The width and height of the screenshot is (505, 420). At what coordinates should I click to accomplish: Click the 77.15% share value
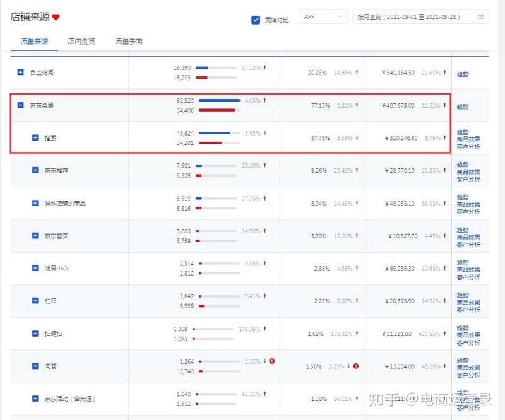321,105
